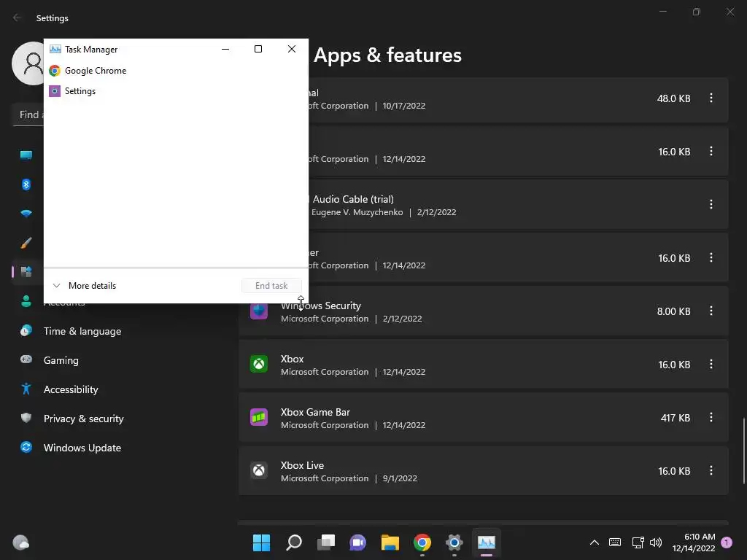Open the notification badge in taskbar
747x560 pixels.
tap(727, 542)
